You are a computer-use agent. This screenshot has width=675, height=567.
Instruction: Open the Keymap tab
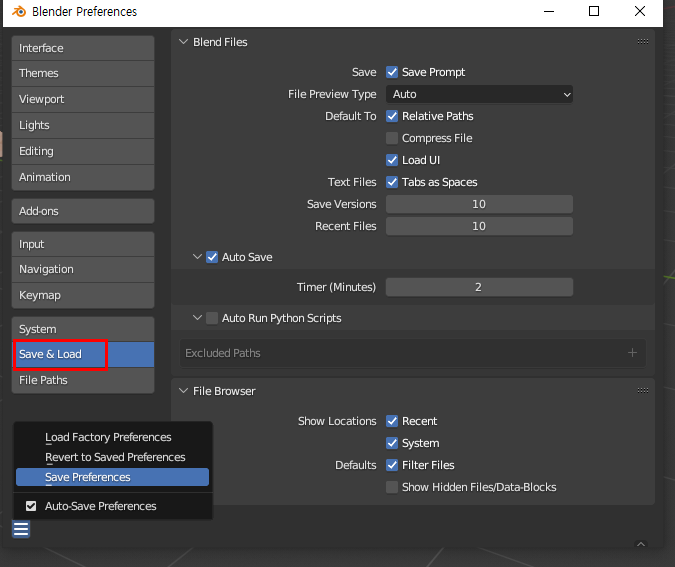point(83,295)
